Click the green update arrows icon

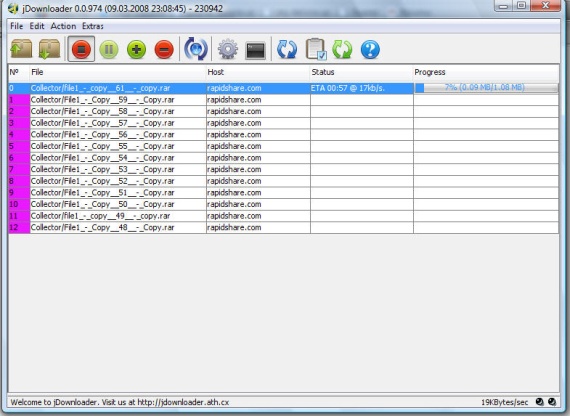click(342, 49)
